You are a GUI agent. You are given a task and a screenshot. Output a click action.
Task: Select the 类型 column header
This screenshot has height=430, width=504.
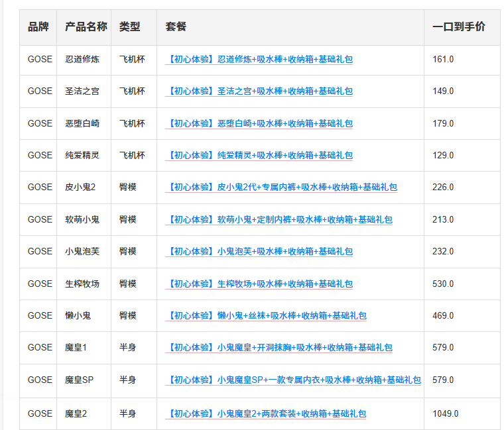tap(129, 27)
